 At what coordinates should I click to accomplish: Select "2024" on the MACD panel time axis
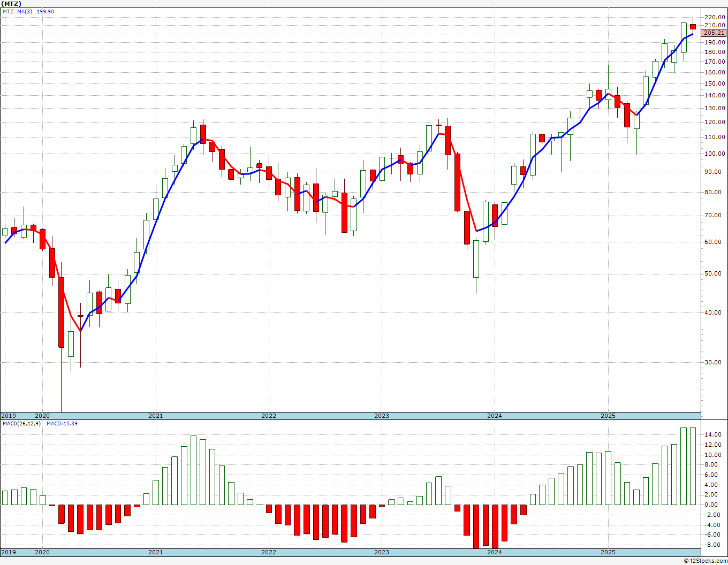click(495, 552)
